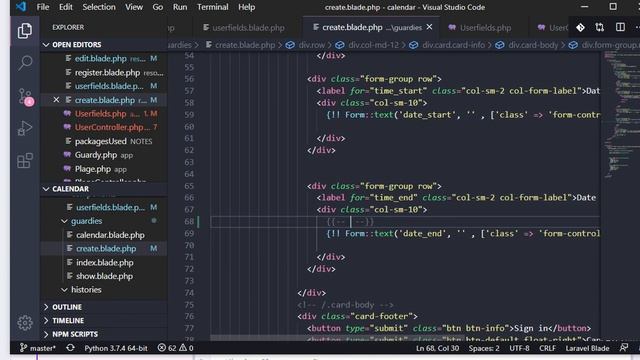Change UTF-8 file encoding
Viewport: 640px width, 360px height.
pyautogui.click(x=519, y=348)
